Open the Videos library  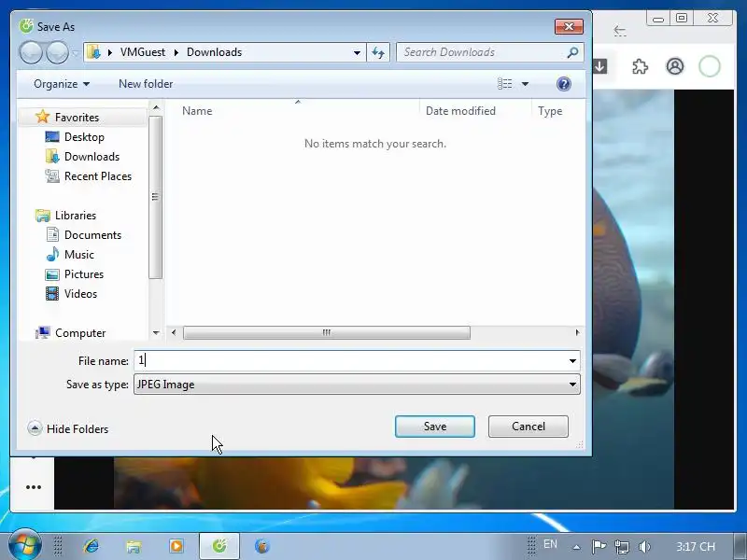[x=80, y=294]
